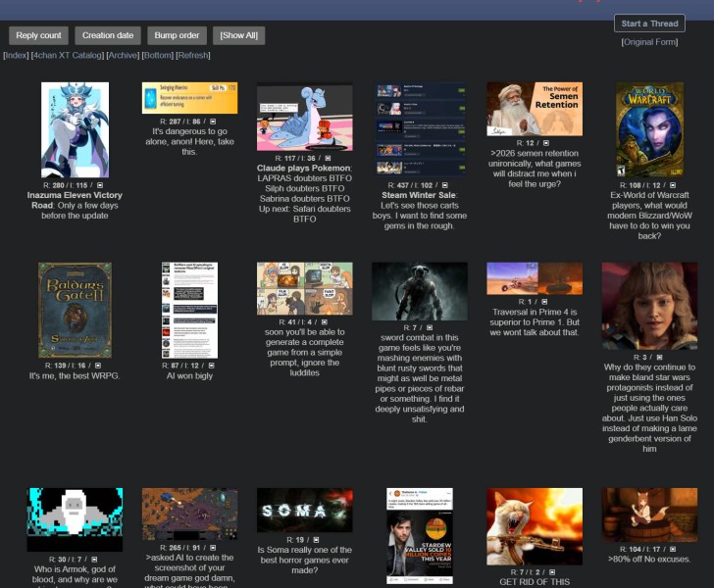Image resolution: width=714 pixels, height=588 pixels.
Task: Open Baldur's Gate II cover thumbnail
Action: coord(76,310)
